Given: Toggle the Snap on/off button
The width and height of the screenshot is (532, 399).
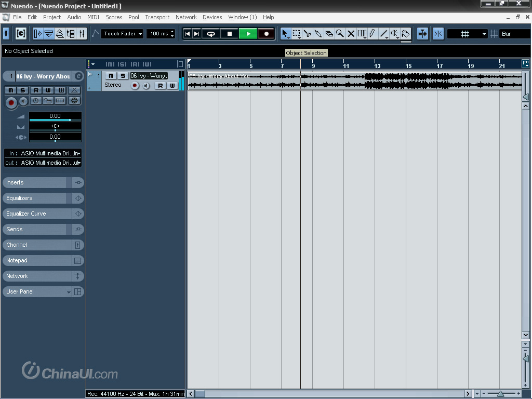Looking at the screenshot, I should [438, 34].
